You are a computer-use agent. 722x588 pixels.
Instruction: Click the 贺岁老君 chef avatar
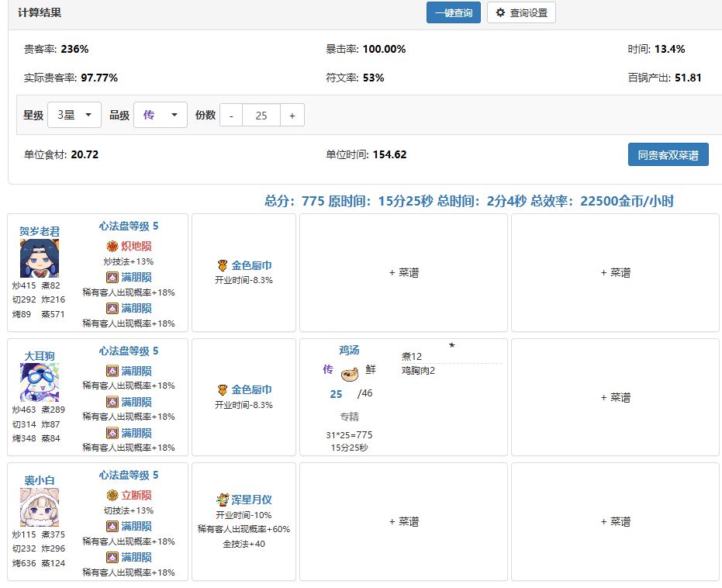(x=40, y=258)
